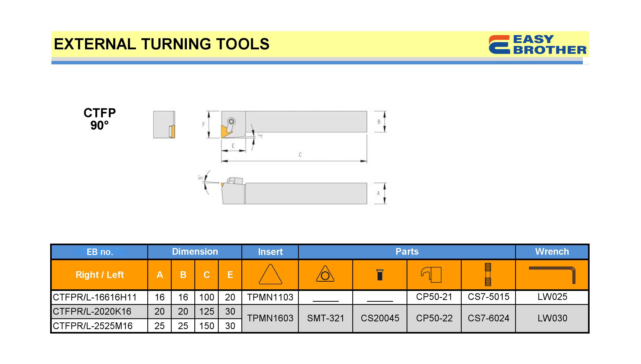Select the CTFPR/L-2525M16 row label
The height and width of the screenshot is (364, 641).
[x=93, y=326]
